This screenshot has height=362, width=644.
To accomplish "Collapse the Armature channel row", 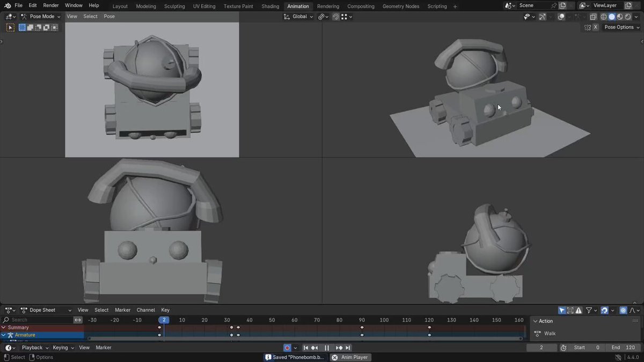I will [x=4, y=335].
